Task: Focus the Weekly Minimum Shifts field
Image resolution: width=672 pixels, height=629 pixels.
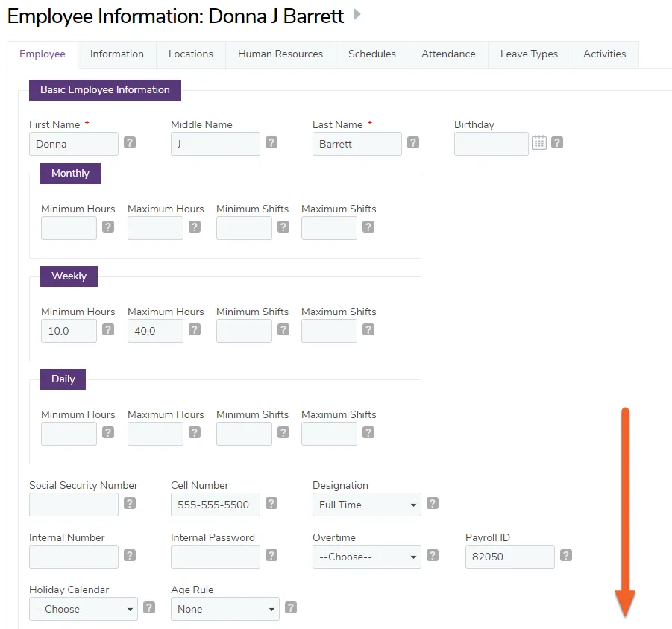Action: pos(245,331)
